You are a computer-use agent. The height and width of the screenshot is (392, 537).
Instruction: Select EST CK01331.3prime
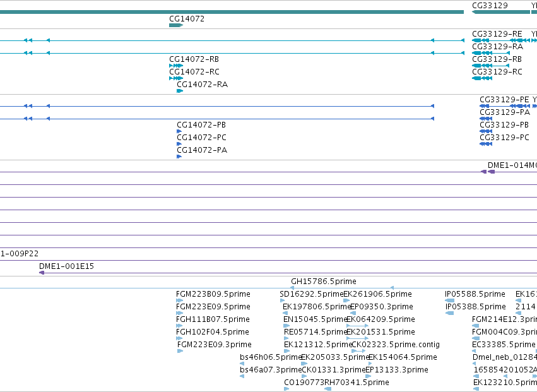pos(334,370)
